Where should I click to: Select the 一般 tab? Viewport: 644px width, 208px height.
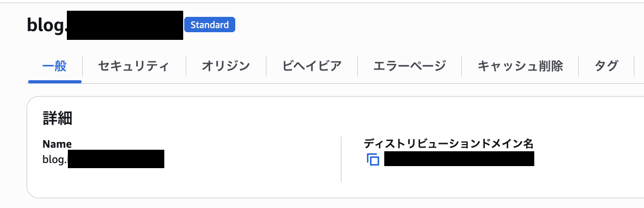(55, 66)
